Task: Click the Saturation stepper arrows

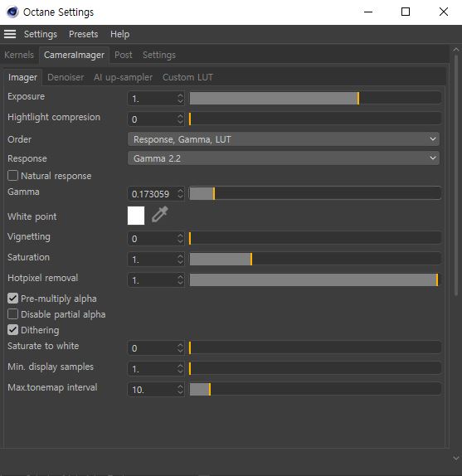Action: (180, 260)
